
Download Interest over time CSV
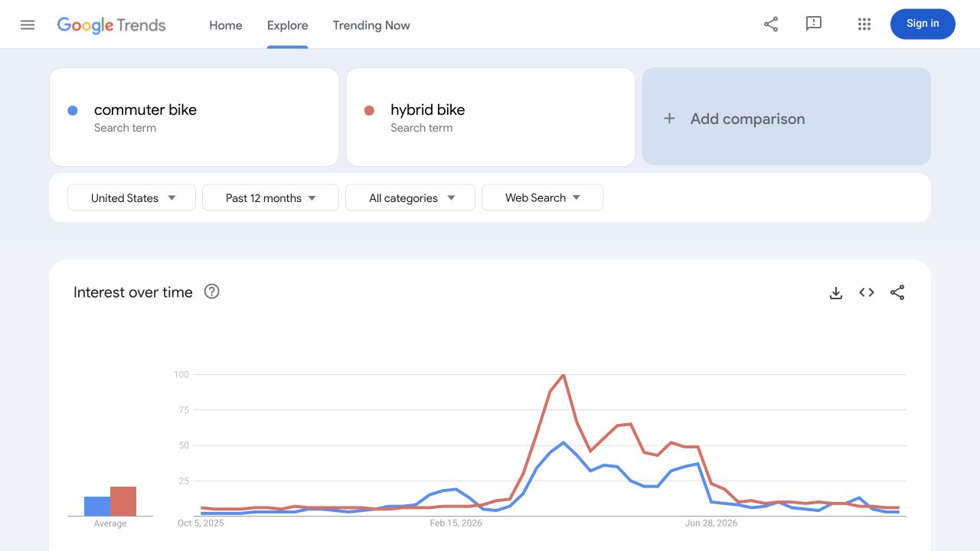click(x=836, y=292)
